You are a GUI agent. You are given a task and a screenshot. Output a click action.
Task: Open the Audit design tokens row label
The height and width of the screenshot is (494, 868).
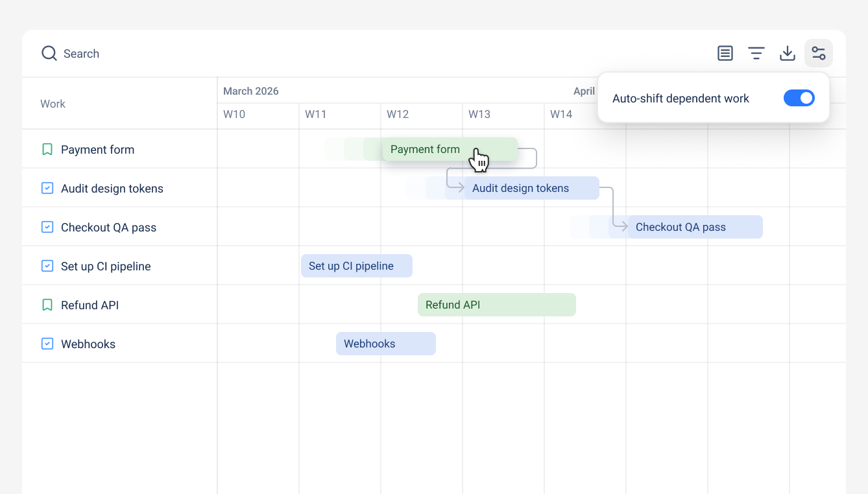pos(112,189)
